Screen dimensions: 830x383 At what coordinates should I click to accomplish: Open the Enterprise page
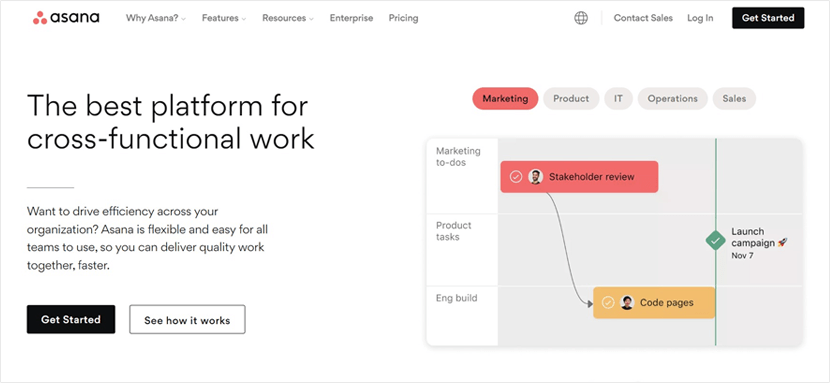(351, 18)
